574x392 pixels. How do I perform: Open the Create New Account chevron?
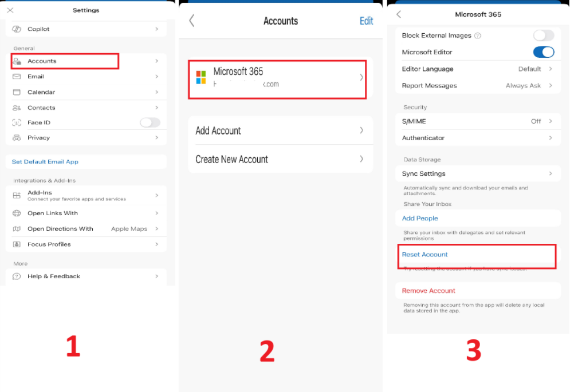click(361, 159)
